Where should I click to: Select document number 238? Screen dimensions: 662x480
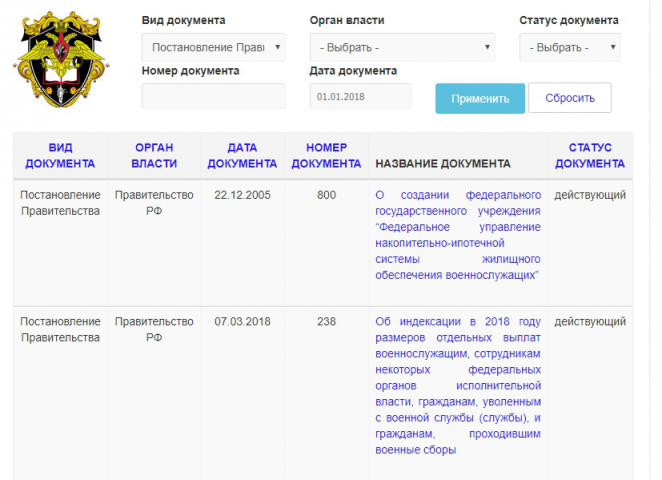(x=326, y=322)
